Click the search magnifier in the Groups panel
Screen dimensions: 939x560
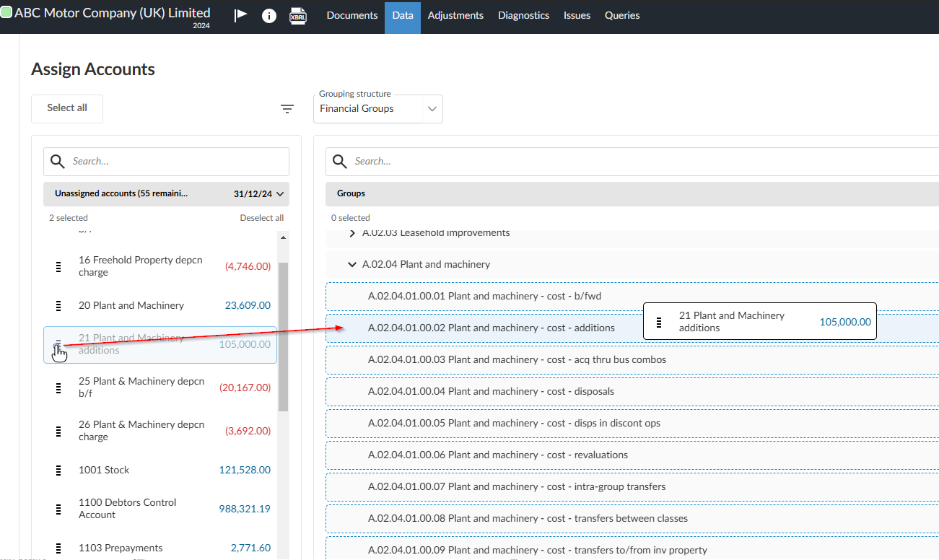[x=339, y=161]
